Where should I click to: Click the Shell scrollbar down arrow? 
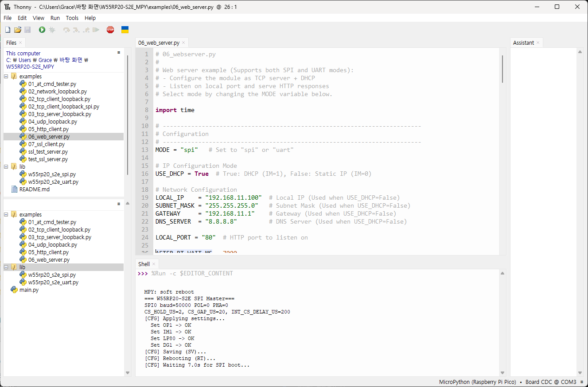click(x=502, y=373)
